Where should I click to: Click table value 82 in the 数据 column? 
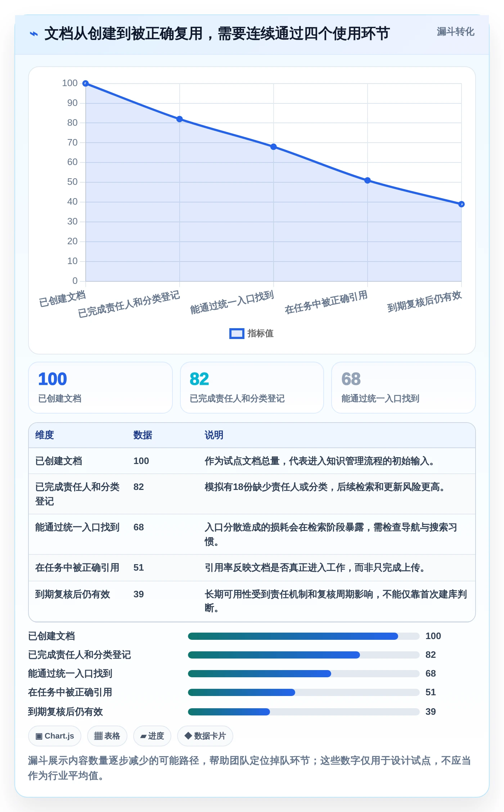pyautogui.click(x=139, y=487)
